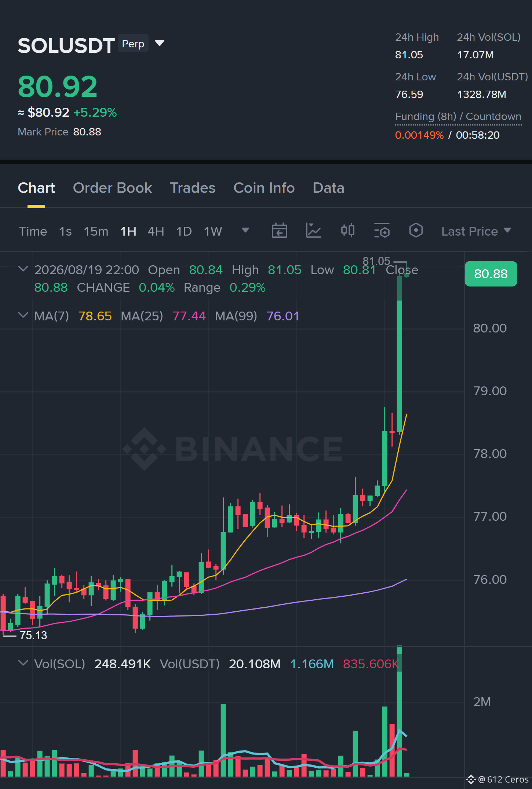Collapse the MA indicator legend
The height and width of the screenshot is (789, 532).
23,315
